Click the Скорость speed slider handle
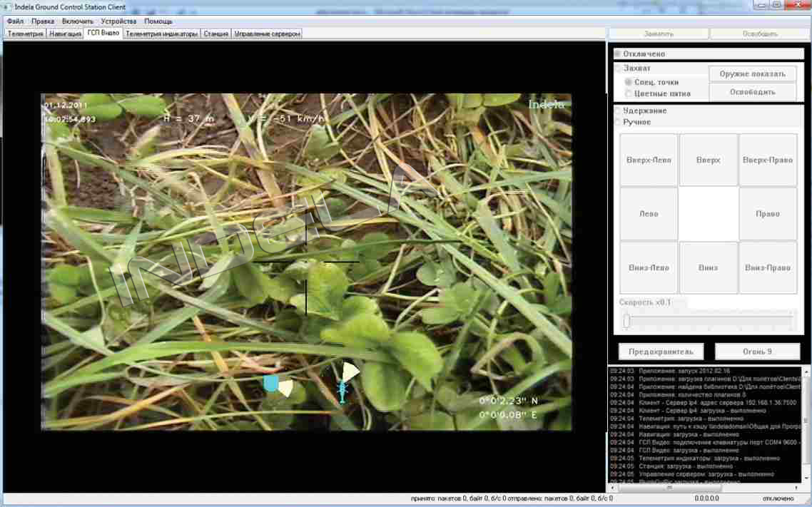Screen dimensions: 812x507 point(626,322)
